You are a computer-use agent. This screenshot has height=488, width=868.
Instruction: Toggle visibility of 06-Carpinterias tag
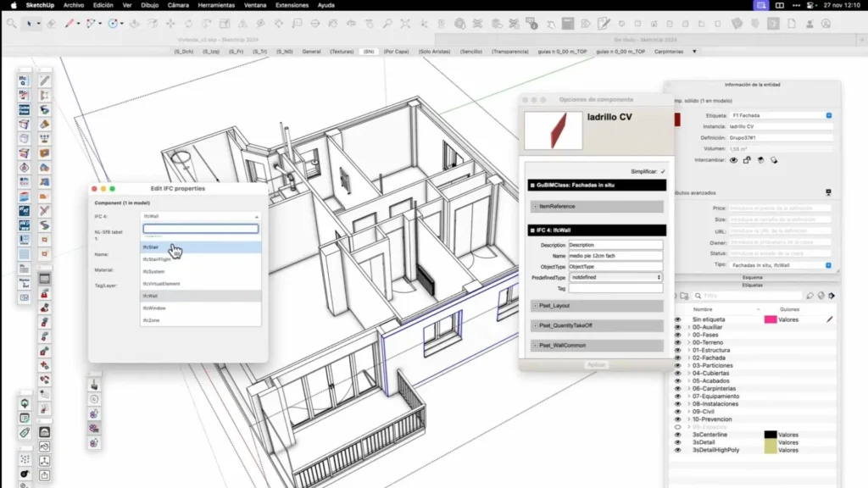pyautogui.click(x=677, y=388)
